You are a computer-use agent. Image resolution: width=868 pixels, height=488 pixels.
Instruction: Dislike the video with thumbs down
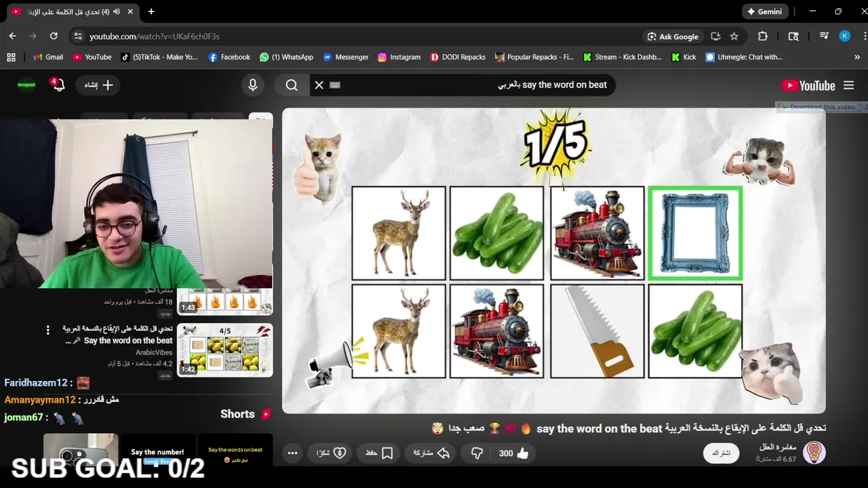pos(477,453)
